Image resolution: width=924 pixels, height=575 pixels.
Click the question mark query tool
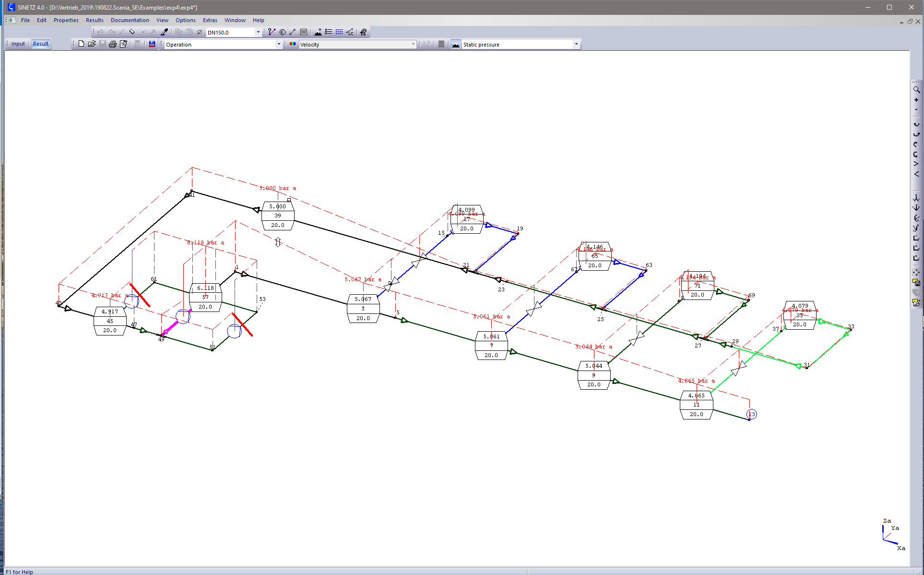271,32
